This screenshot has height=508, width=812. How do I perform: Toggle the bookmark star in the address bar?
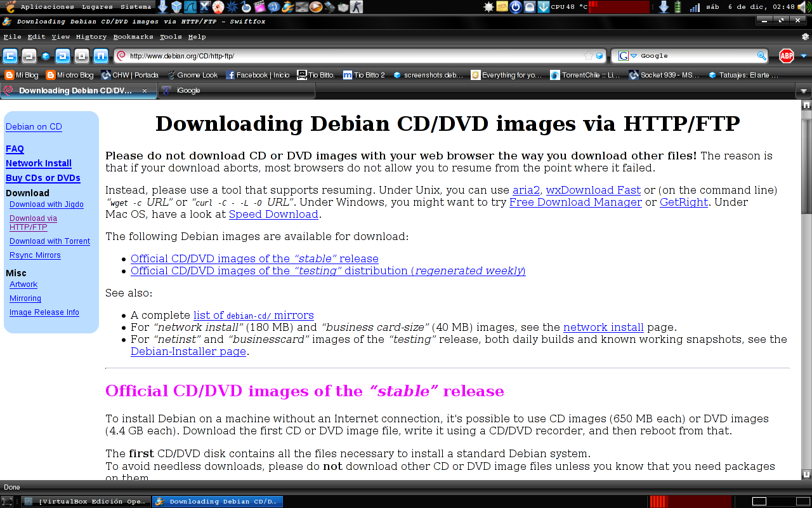tap(589, 55)
